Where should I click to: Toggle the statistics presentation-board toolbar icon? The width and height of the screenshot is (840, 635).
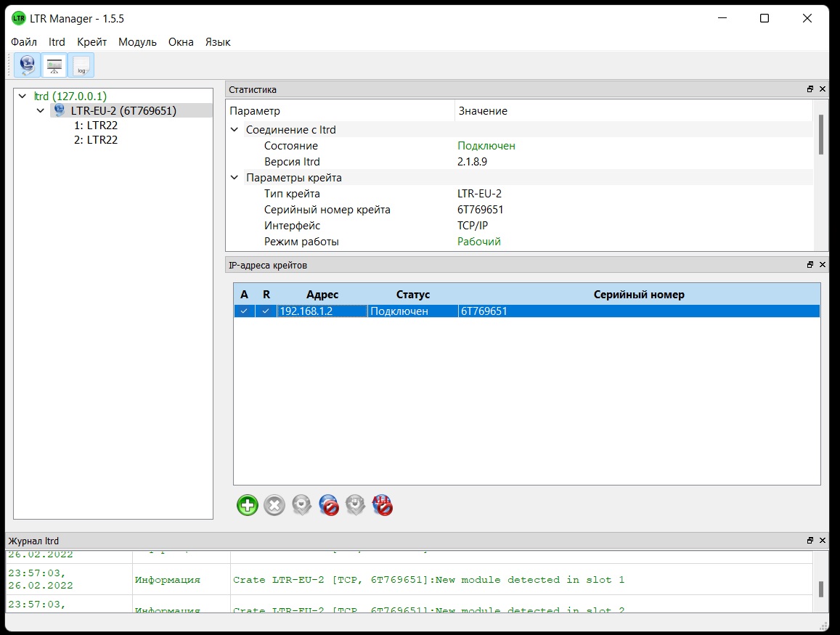54,65
